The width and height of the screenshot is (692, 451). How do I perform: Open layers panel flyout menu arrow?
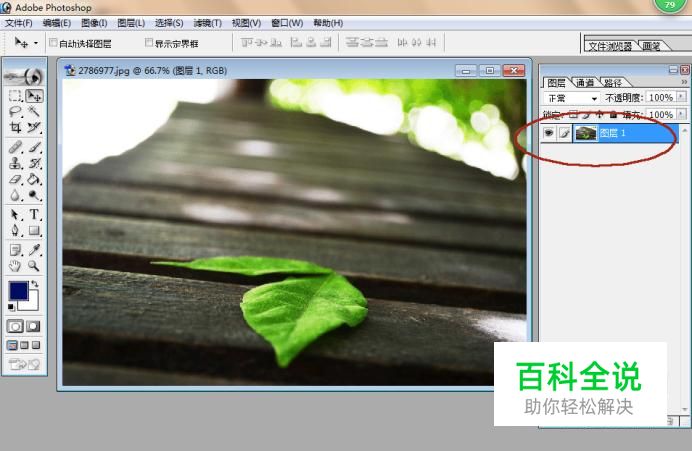click(x=684, y=82)
